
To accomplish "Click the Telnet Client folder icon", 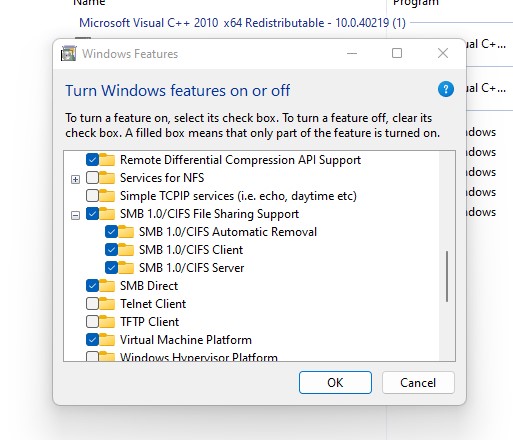I will pyautogui.click(x=107, y=303).
